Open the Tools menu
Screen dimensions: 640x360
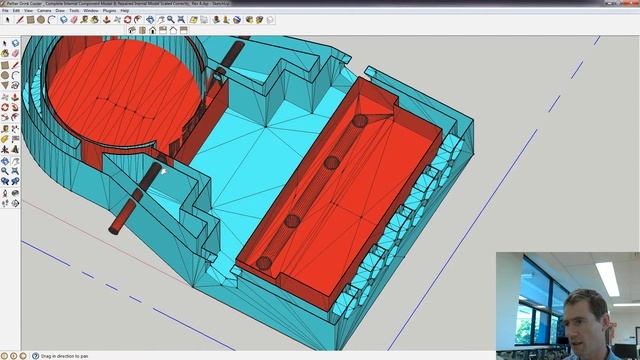point(74,11)
